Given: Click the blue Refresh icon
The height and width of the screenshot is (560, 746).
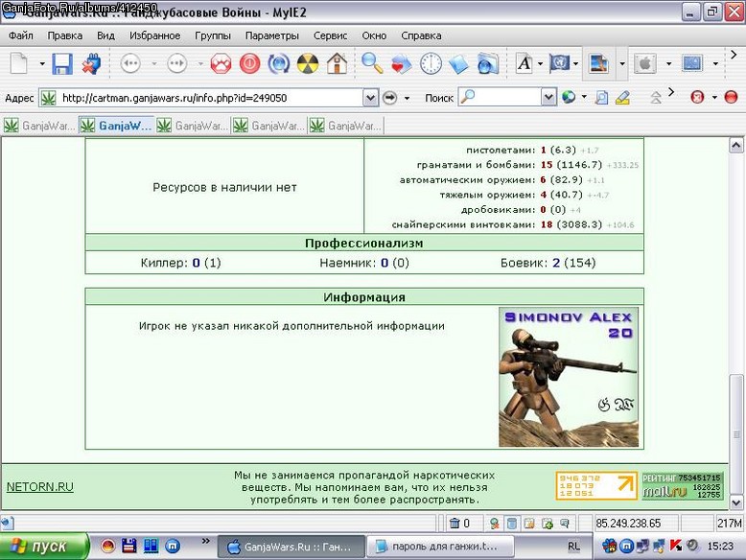Looking at the screenshot, I should tap(279, 63).
